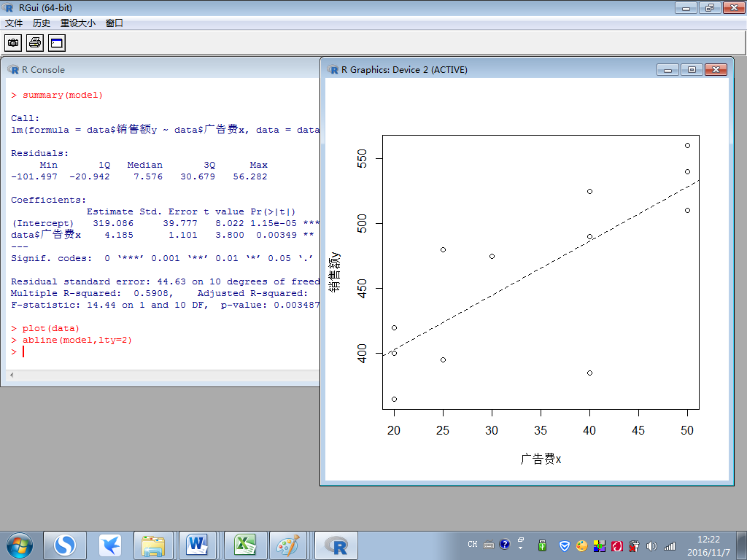747x560 pixels.
Task: Click the tray keyboard icon
Action: 489,544
